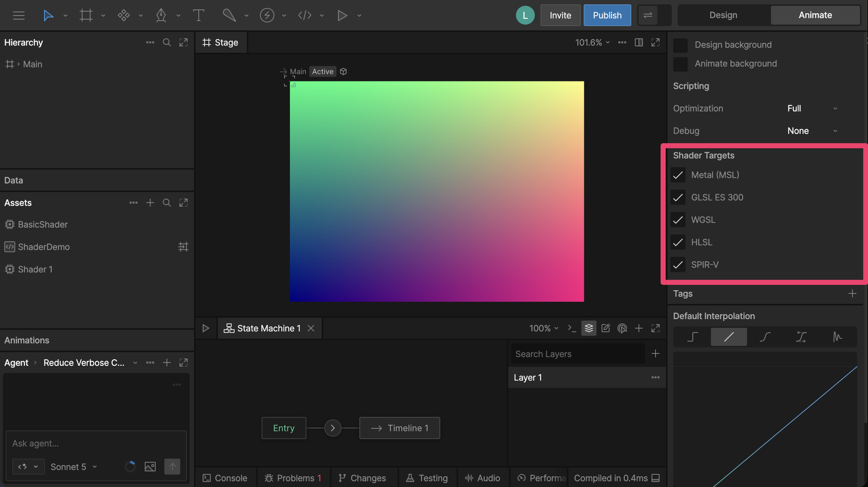Image resolution: width=868 pixels, height=487 pixels.
Task: Switch to the Animate mode tab
Action: (x=815, y=15)
